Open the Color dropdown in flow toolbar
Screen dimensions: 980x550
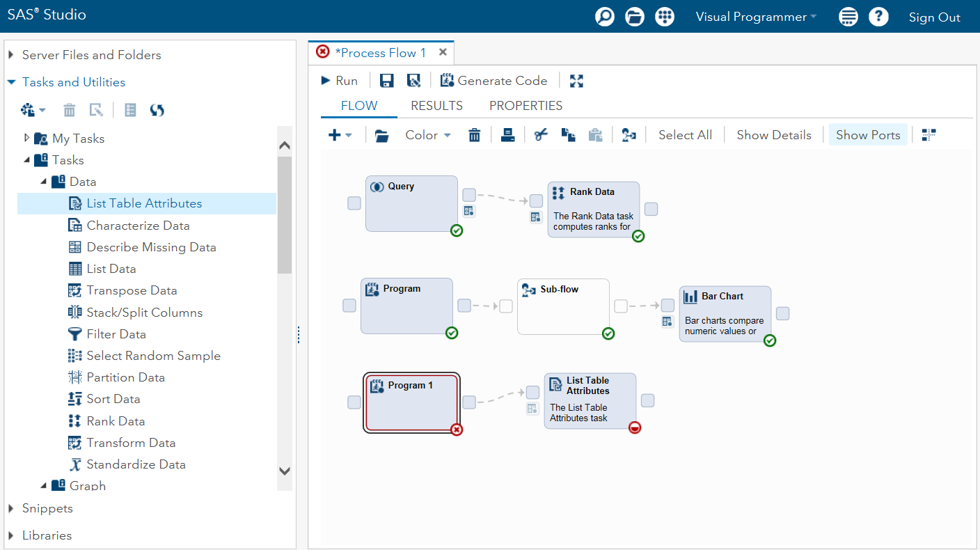428,135
